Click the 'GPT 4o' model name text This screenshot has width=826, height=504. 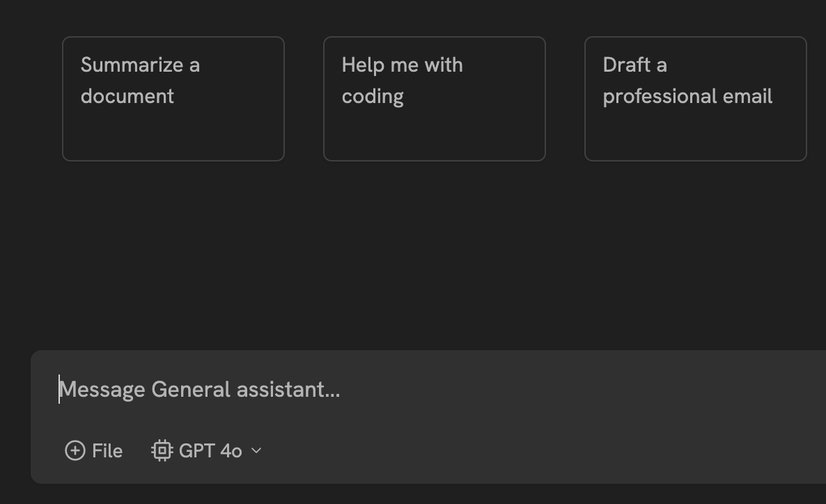click(210, 450)
